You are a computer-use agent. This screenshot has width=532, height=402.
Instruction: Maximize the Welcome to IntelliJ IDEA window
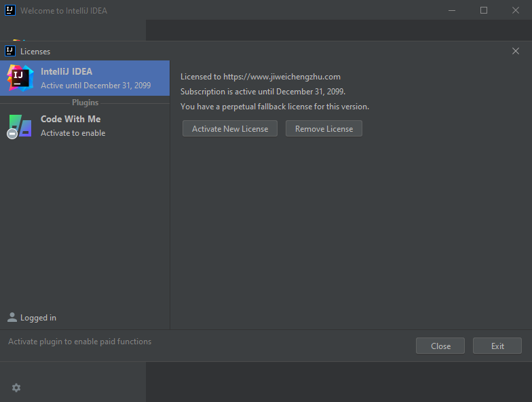point(484,10)
